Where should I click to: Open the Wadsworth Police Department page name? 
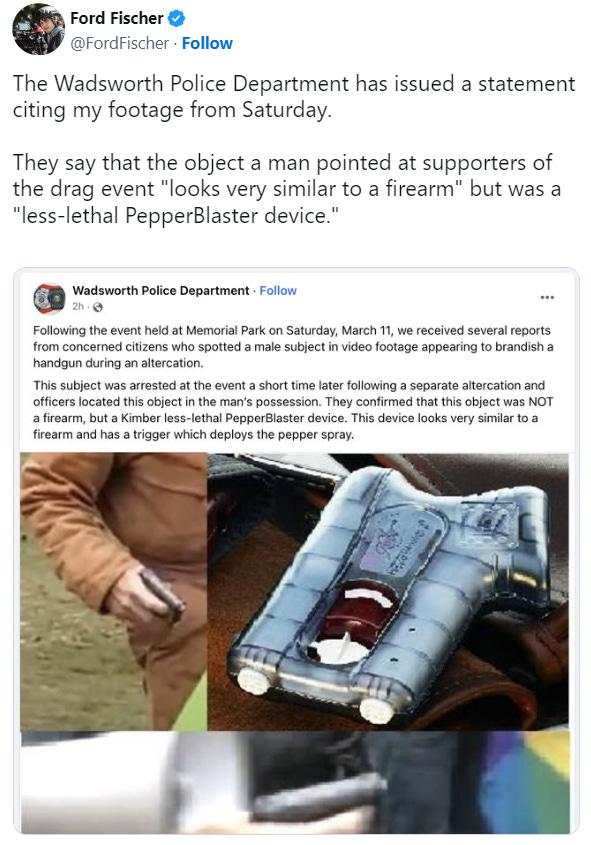(161, 290)
